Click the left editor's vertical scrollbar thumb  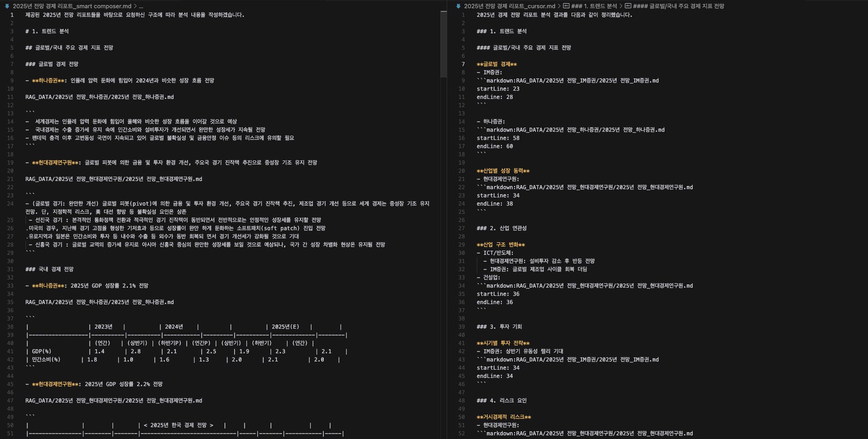coord(443,44)
